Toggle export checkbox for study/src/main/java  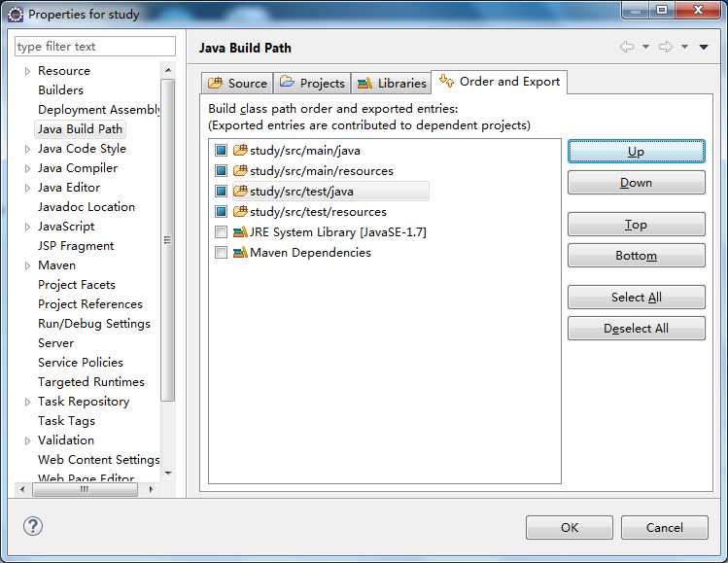221,150
